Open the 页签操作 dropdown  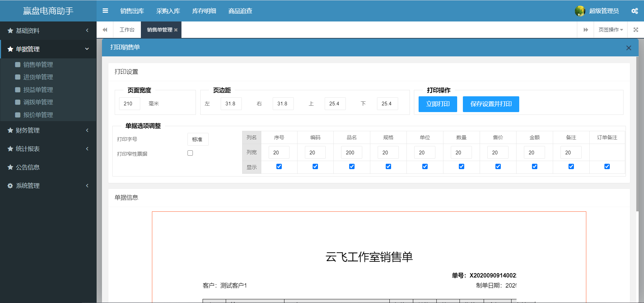[610, 30]
